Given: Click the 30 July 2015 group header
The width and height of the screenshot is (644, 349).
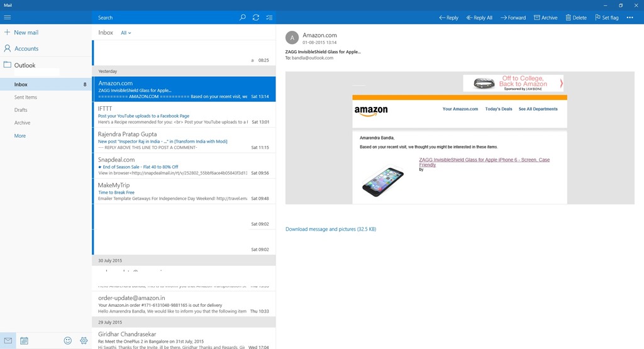Looking at the screenshot, I should point(184,260).
